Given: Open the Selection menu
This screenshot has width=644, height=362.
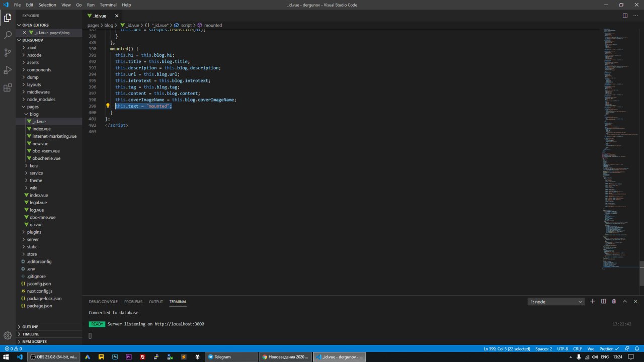Looking at the screenshot, I should point(47,5).
